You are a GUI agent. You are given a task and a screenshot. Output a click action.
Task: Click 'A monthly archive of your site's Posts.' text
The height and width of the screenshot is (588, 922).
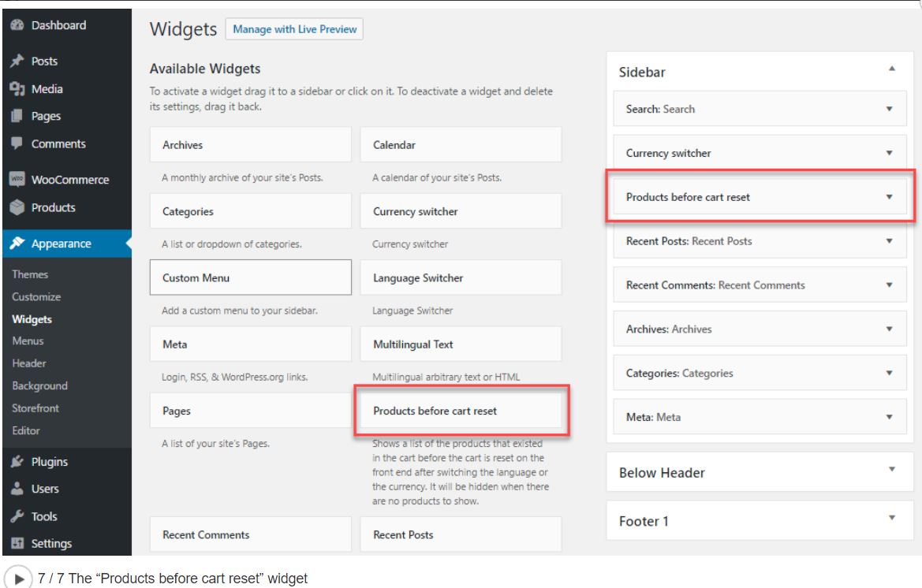click(242, 177)
